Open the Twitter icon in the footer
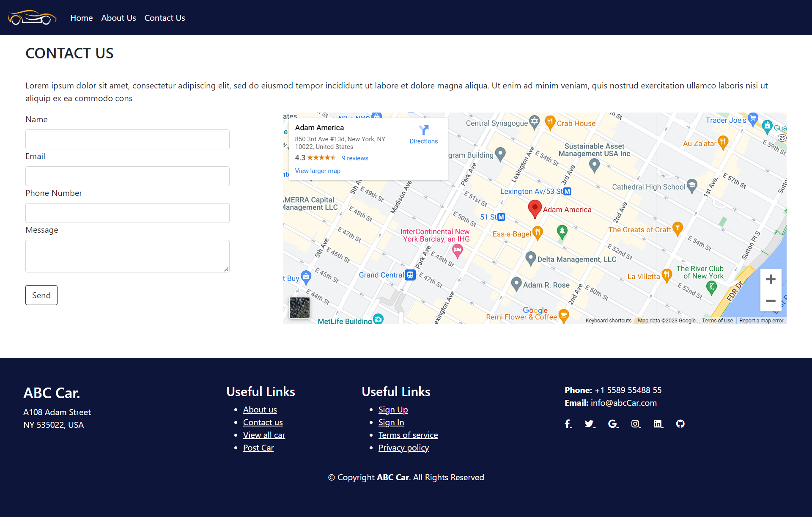This screenshot has width=812, height=517. pos(590,423)
